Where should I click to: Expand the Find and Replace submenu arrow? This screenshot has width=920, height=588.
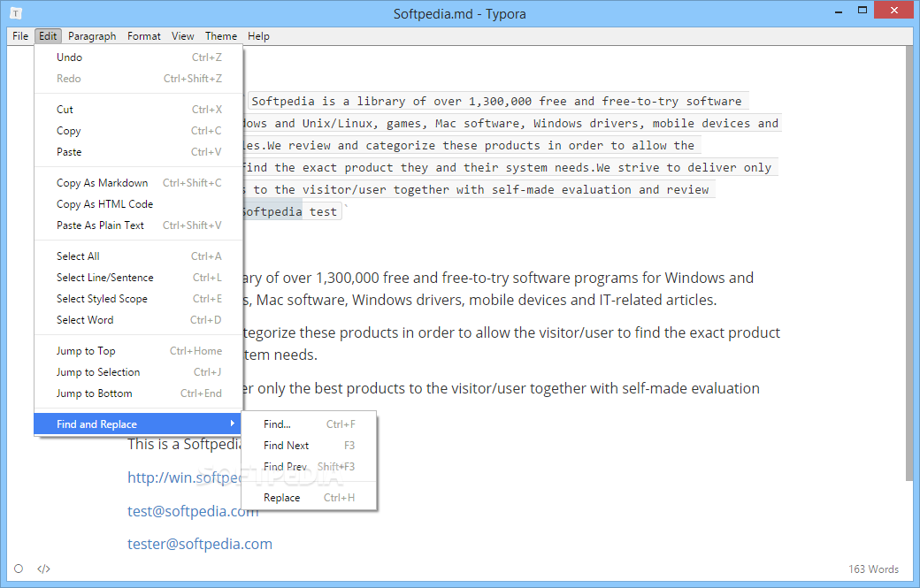[x=233, y=424]
